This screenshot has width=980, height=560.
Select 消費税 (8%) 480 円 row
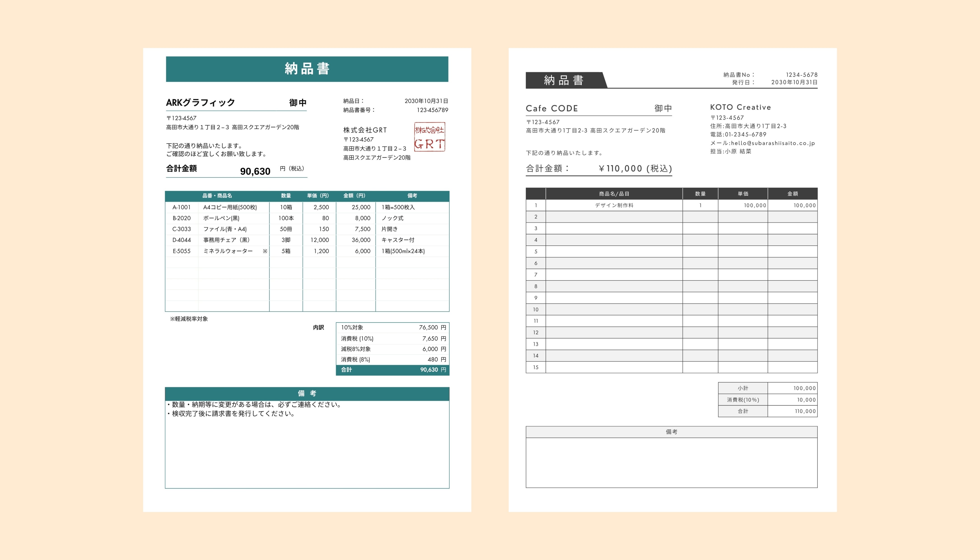tap(393, 359)
